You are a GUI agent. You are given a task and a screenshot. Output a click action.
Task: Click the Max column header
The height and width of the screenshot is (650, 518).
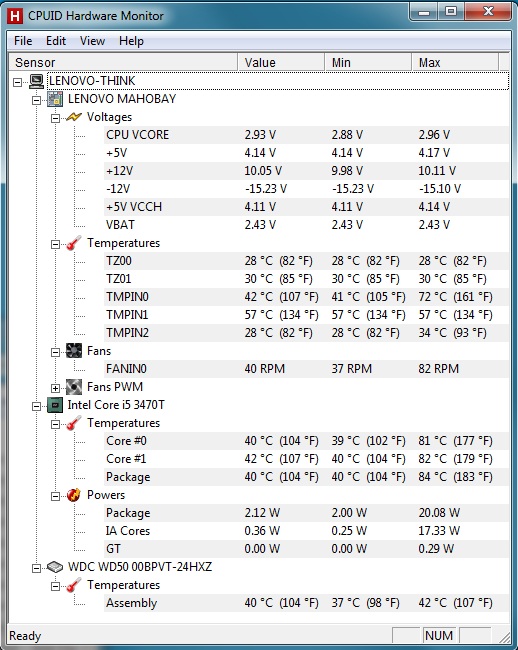pyautogui.click(x=455, y=63)
